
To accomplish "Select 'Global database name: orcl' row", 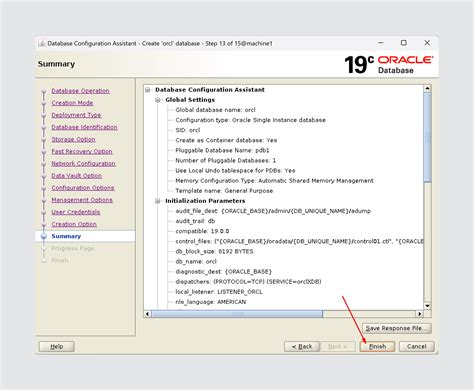I will point(215,110).
